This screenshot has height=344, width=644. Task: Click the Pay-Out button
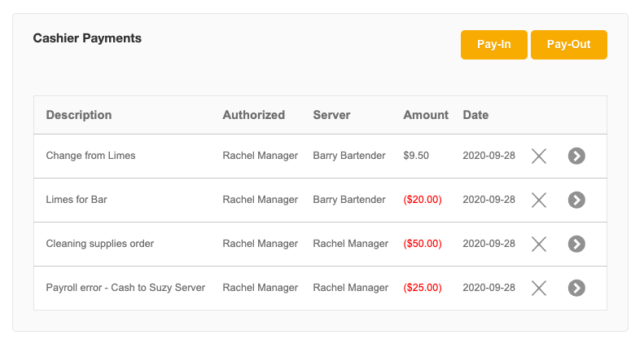tap(568, 45)
